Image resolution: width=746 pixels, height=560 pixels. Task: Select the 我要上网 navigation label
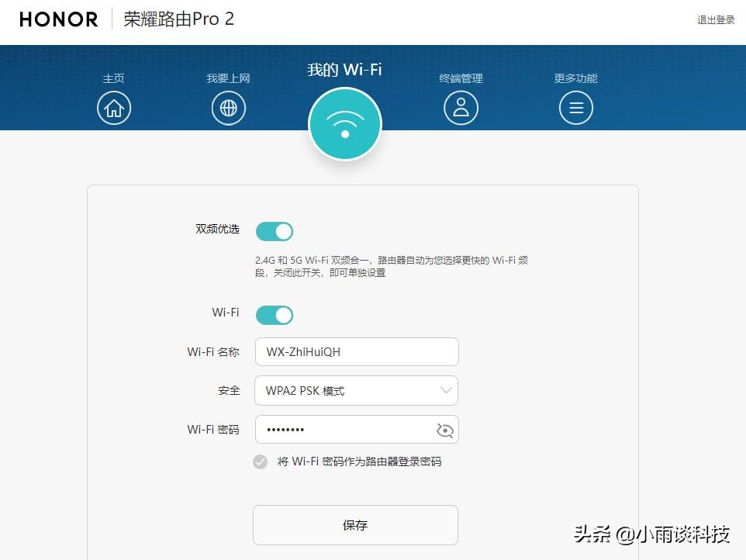228,78
